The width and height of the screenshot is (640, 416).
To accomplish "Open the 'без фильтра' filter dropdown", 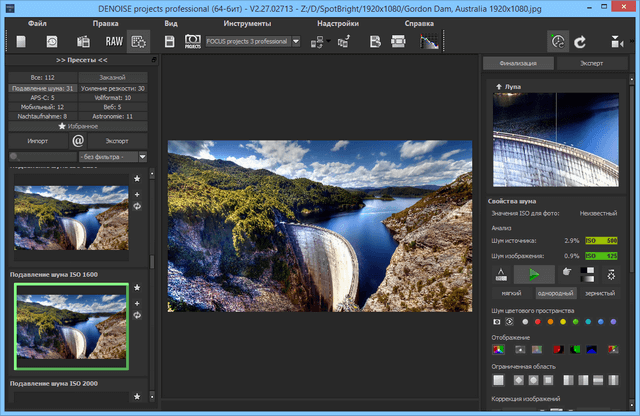I will [x=143, y=157].
